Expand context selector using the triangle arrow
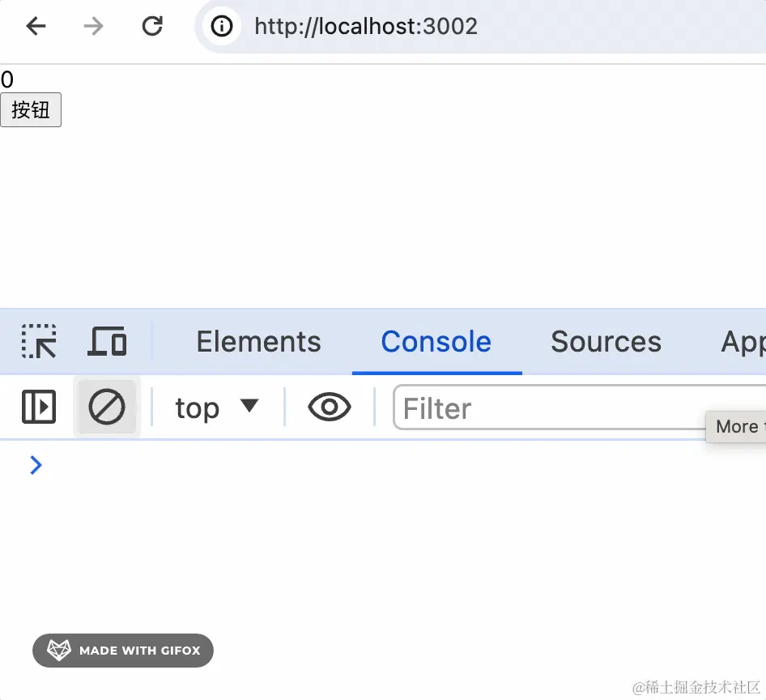The image size is (766, 700). click(x=249, y=406)
